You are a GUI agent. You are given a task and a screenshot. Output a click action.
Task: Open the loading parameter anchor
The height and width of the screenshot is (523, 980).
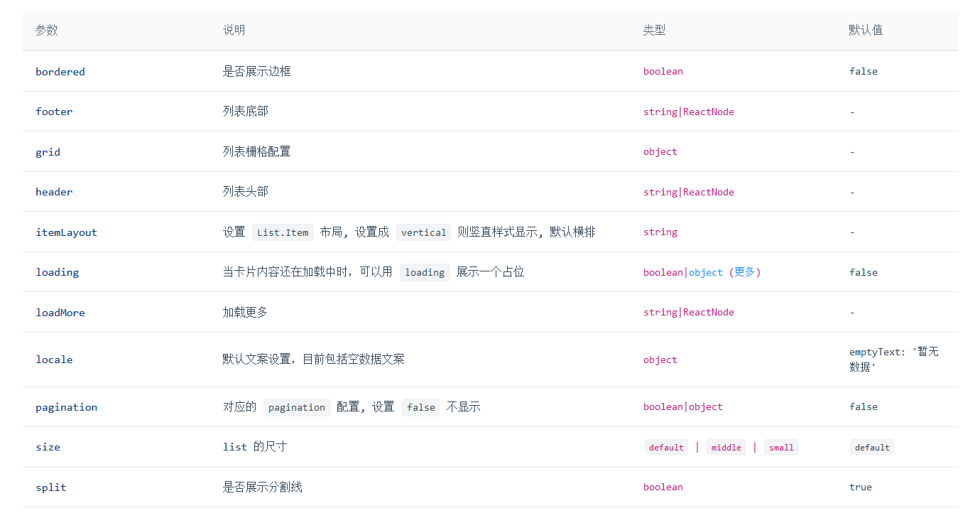point(57,272)
